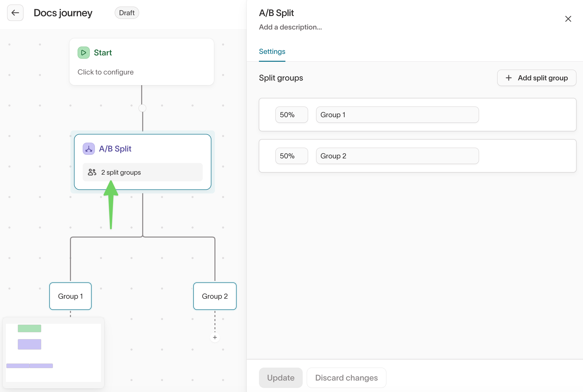583x392 pixels.
Task: Click the plus below Group 2
Action: point(215,337)
